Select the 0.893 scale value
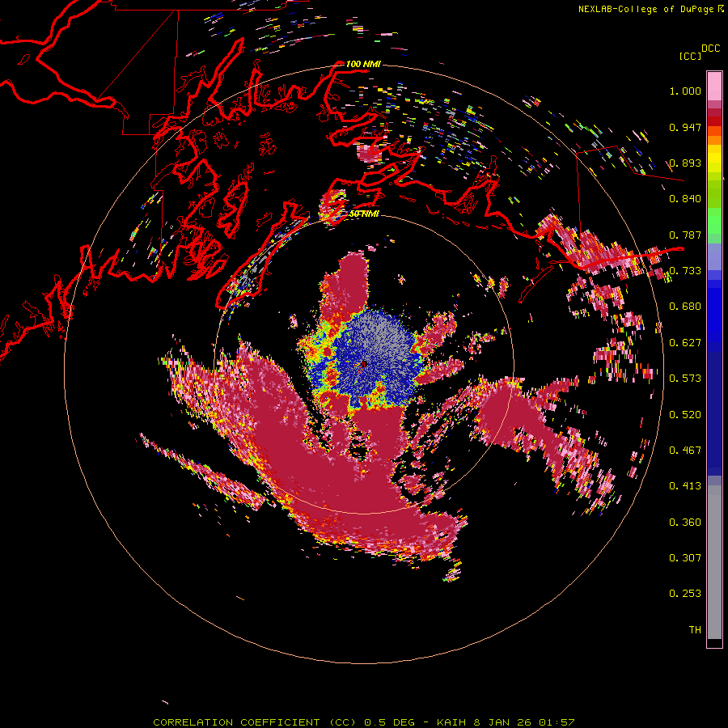This screenshot has width=728, height=728. [x=685, y=163]
